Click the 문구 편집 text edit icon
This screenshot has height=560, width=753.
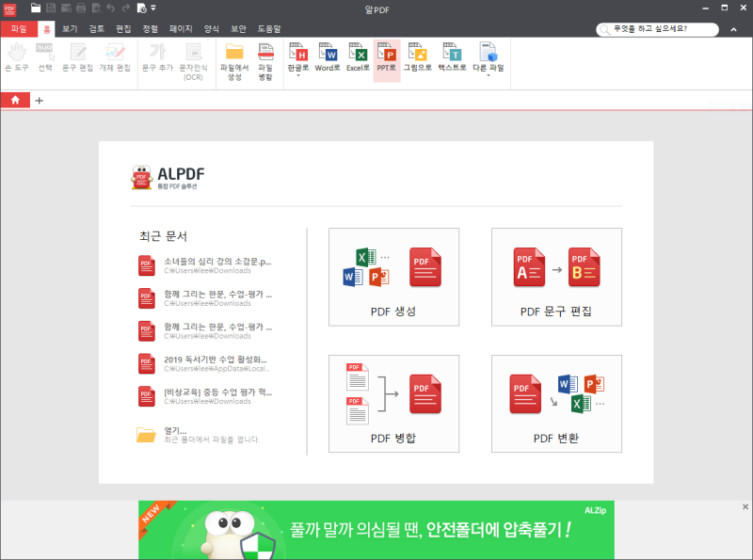pos(78,57)
